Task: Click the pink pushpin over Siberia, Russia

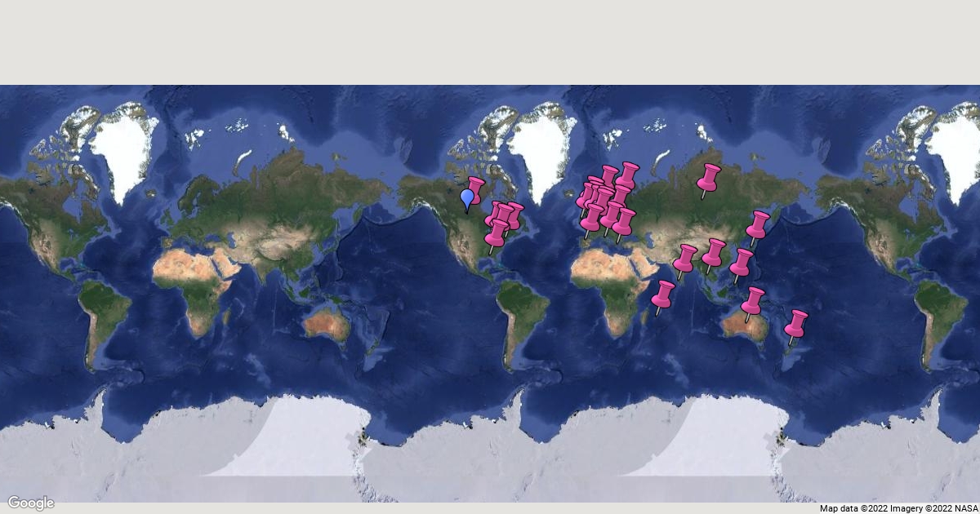Action: coord(708,179)
